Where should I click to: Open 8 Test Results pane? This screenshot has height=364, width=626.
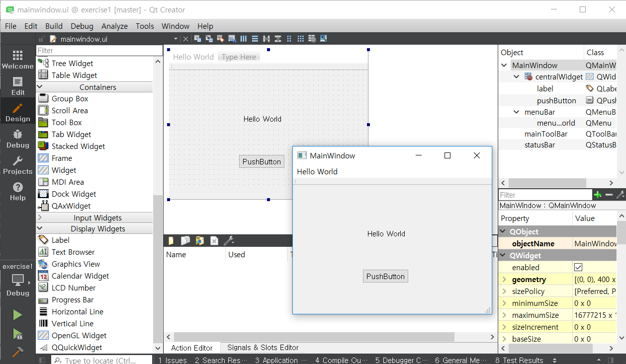click(519, 360)
